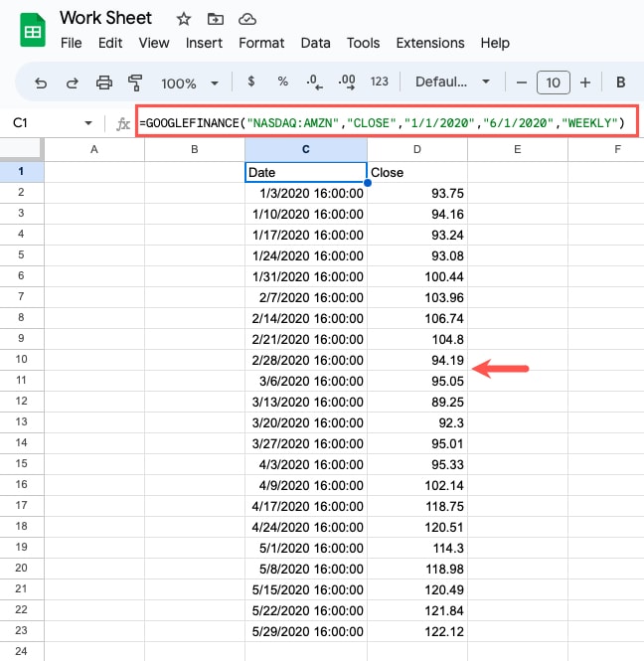Click the C1 name box
The image size is (644, 661).
[20, 123]
